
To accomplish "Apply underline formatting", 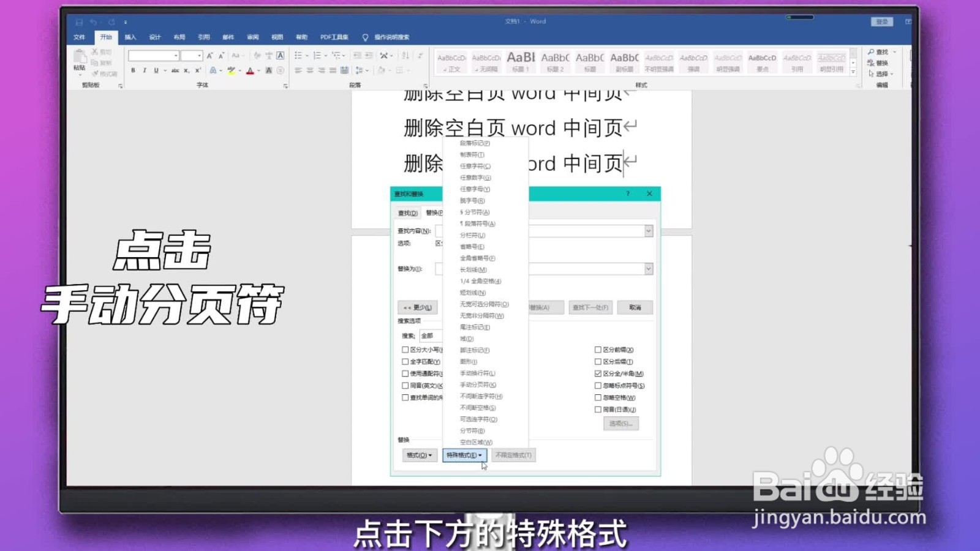I will 156,71.
